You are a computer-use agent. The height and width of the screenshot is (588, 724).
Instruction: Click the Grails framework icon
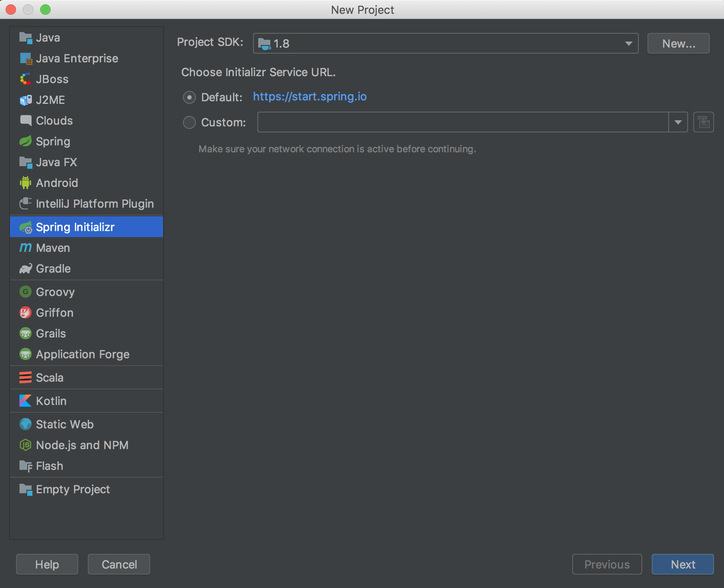[x=26, y=333]
